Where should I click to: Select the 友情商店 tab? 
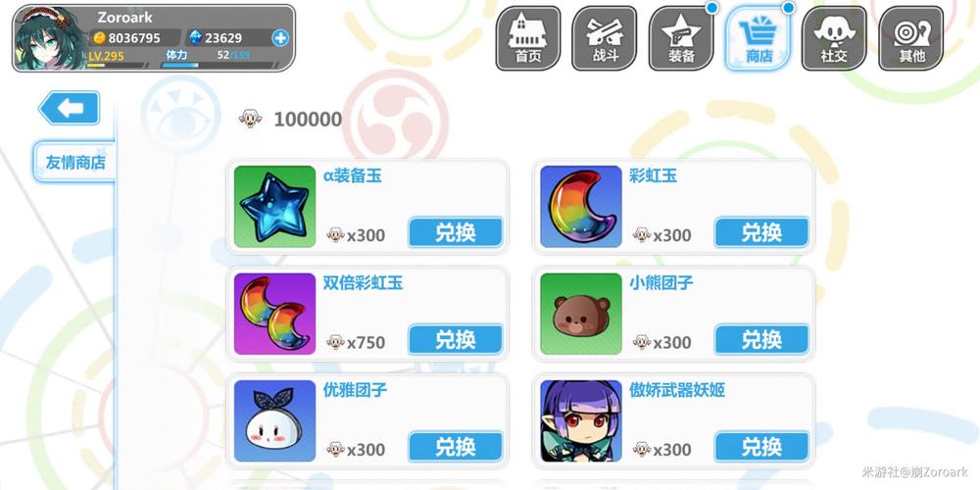(x=75, y=163)
